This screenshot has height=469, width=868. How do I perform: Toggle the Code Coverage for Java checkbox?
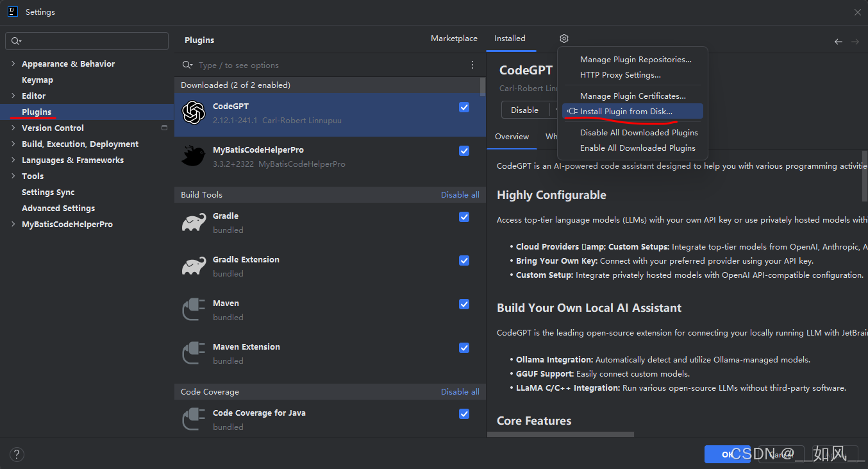(x=464, y=414)
